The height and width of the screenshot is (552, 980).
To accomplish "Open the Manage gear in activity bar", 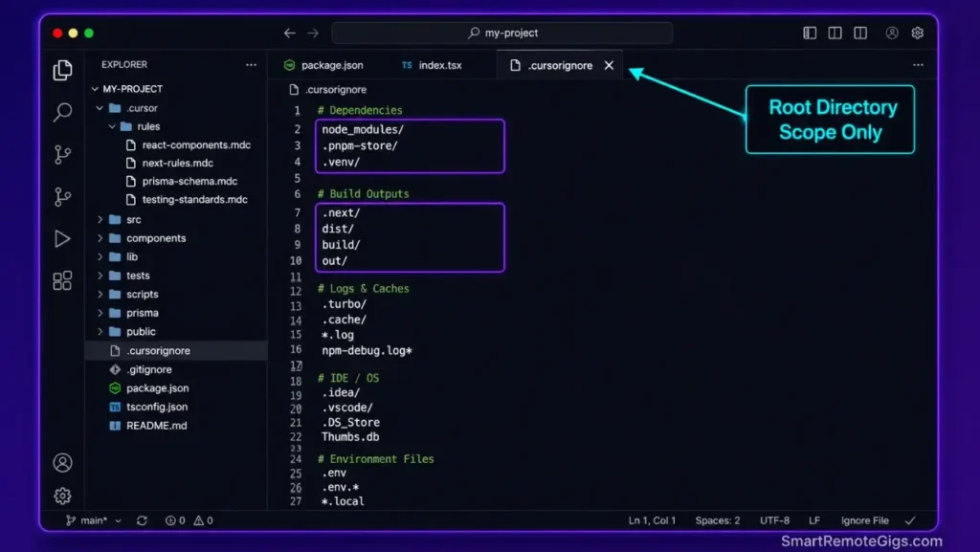I will 62,496.
